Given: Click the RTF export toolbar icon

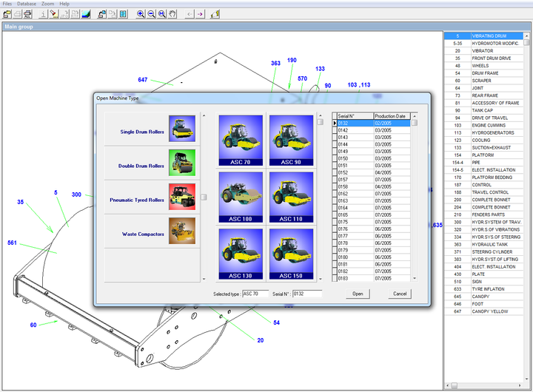Looking at the screenshot, I should tap(75, 14).
